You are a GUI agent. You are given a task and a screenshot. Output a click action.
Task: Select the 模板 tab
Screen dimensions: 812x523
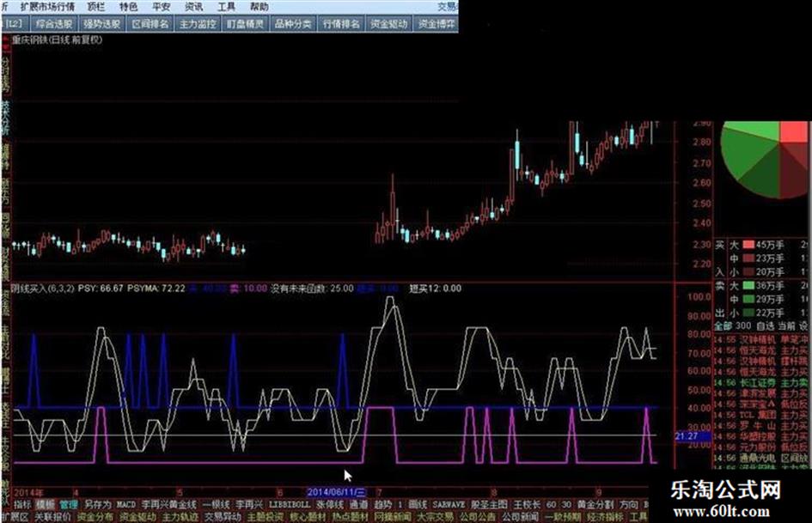click(x=45, y=504)
